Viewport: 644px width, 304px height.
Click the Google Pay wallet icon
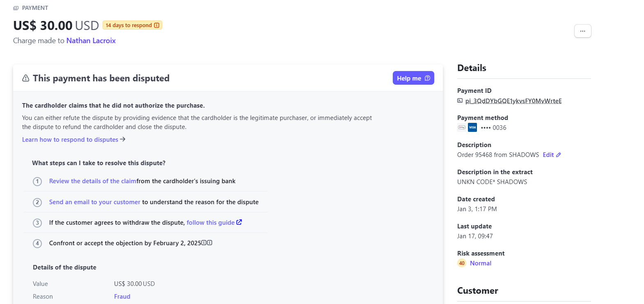462,127
